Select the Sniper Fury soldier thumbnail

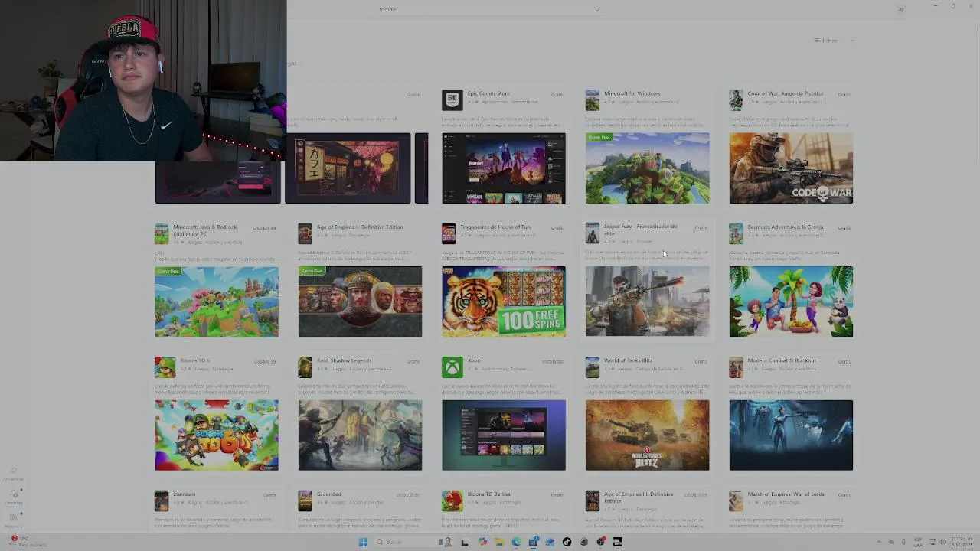648,302
